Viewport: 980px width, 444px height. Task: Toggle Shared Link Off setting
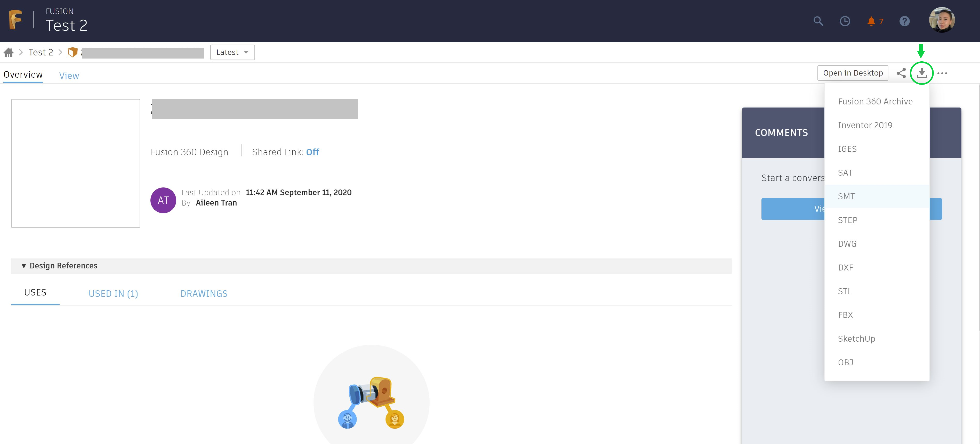tap(312, 152)
